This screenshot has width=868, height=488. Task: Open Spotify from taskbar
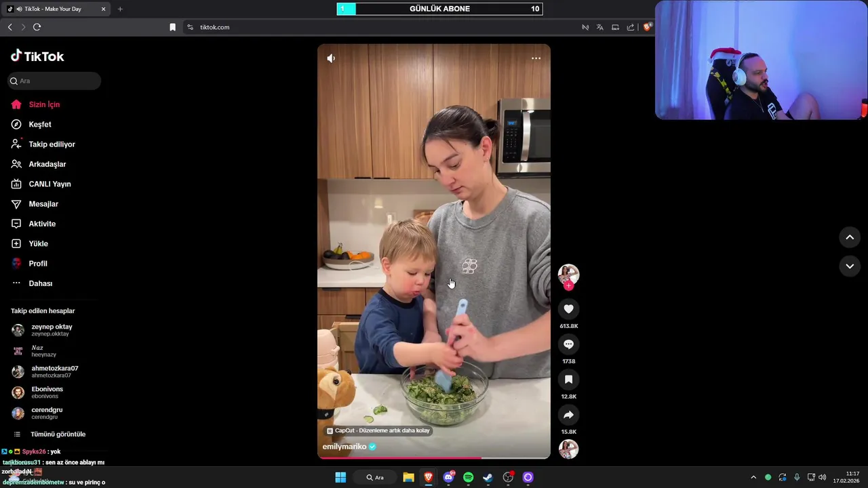pos(468,477)
